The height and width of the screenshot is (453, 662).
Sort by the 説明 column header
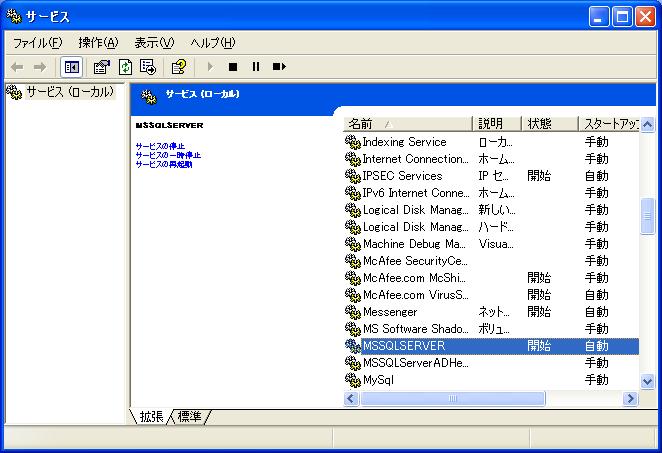click(x=497, y=124)
